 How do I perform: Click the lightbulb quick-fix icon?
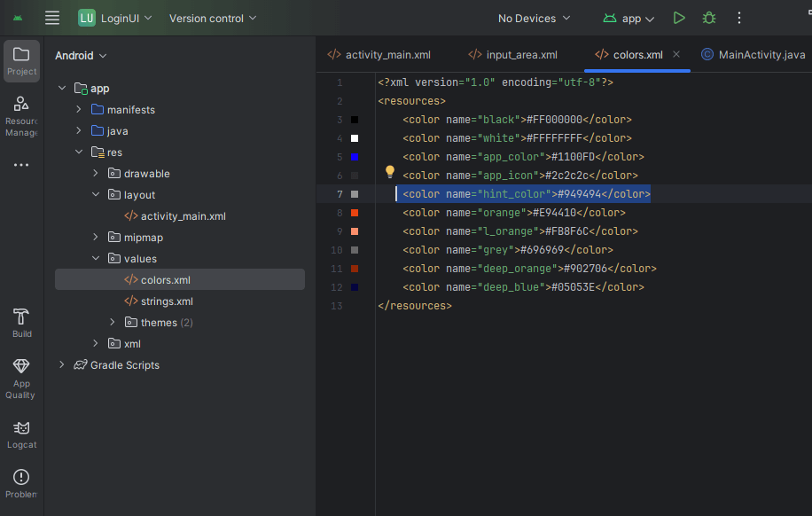390,171
